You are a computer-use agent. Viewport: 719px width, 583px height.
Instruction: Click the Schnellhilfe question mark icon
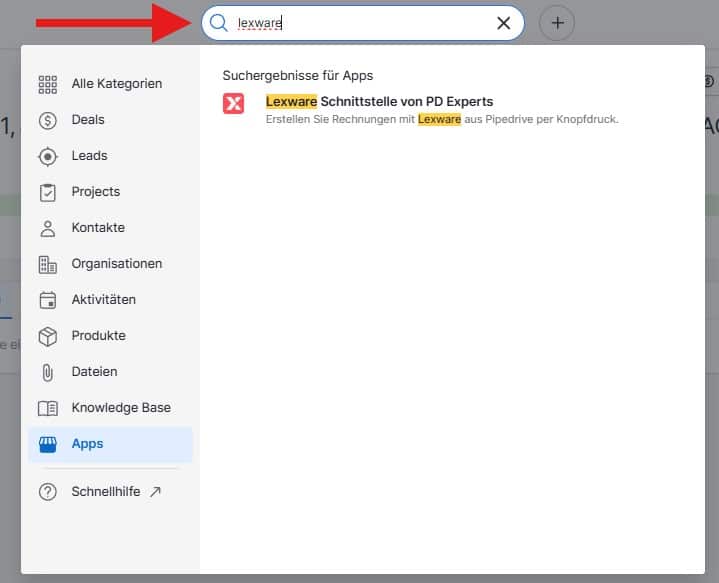pyautogui.click(x=48, y=492)
